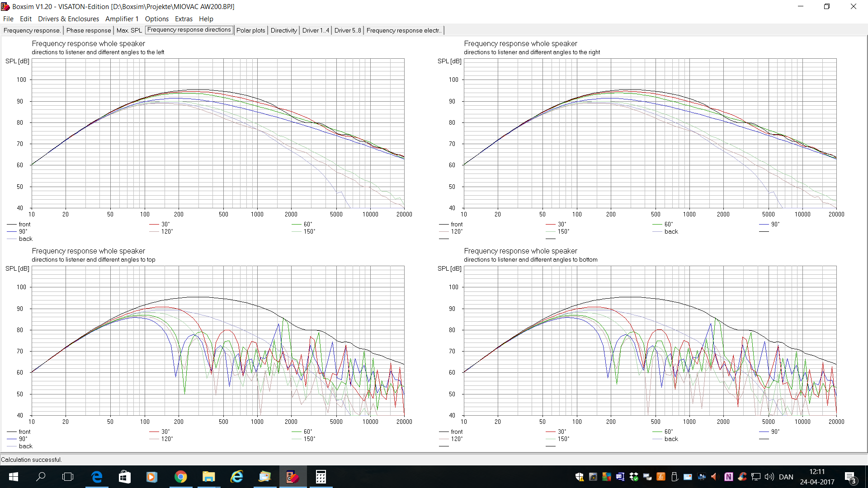Click the safely remove hardware tray icon
The image size is (868, 488).
tap(674, 477)
